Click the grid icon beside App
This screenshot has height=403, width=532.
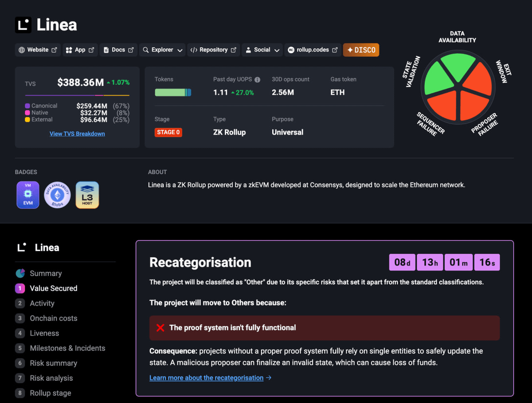point(69,50)
